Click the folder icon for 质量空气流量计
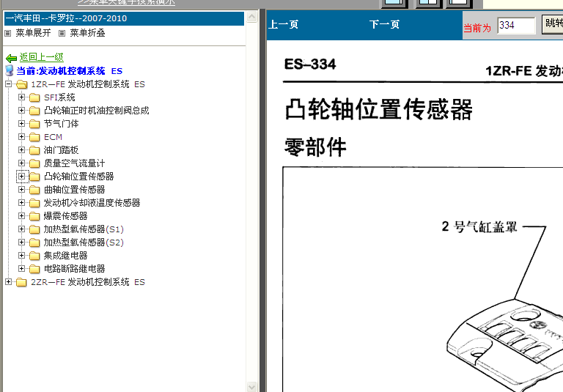This screenshot has height=392, width=563. click(34, 163)
